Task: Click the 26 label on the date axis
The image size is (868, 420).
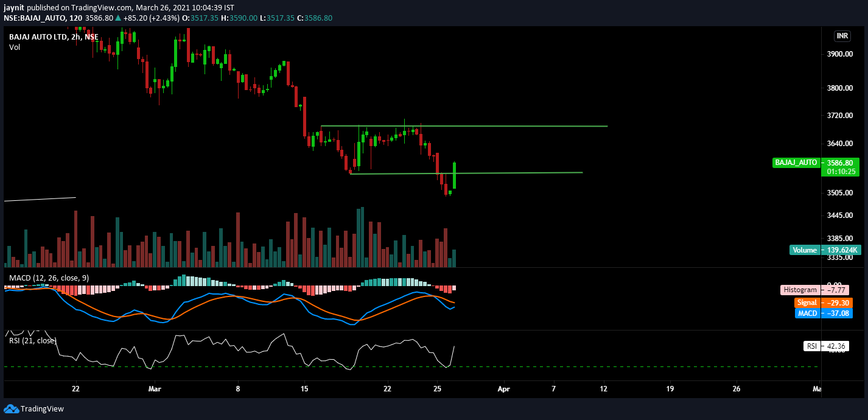Action: click(x=737, y=388)
